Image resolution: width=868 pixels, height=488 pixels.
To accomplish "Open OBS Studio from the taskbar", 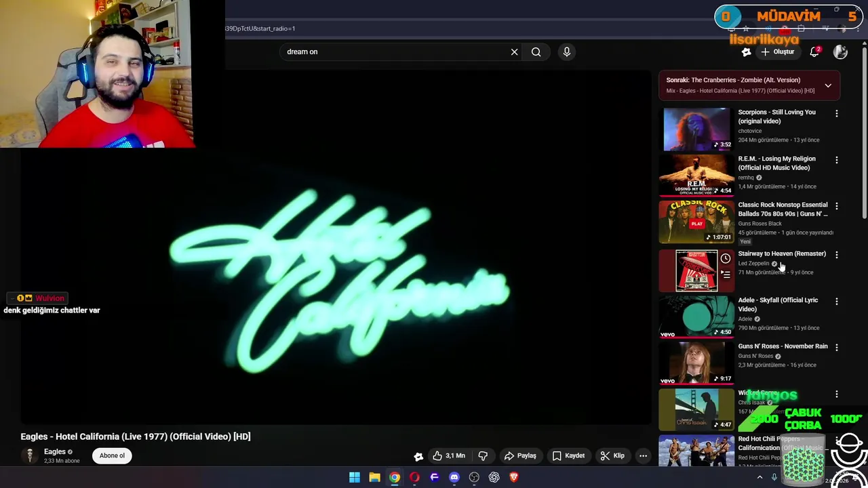I will coord(474,477).
